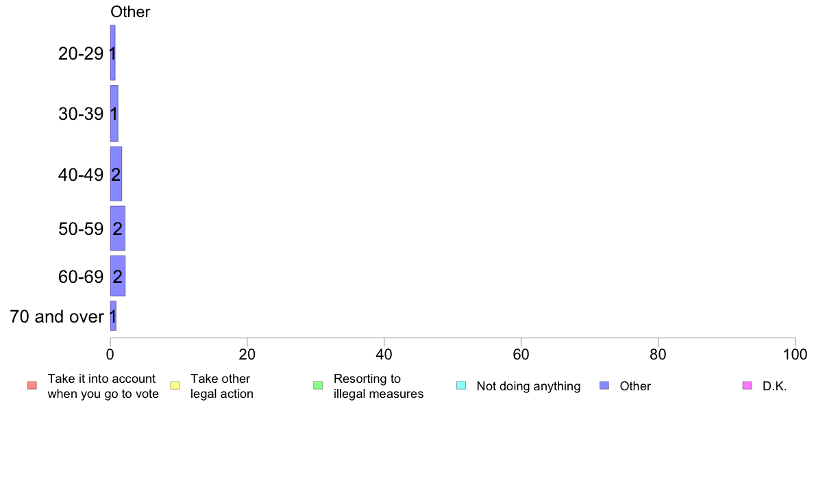
Task: Click the blue 'Other' legend swatch
Action: tap(604, 386)
